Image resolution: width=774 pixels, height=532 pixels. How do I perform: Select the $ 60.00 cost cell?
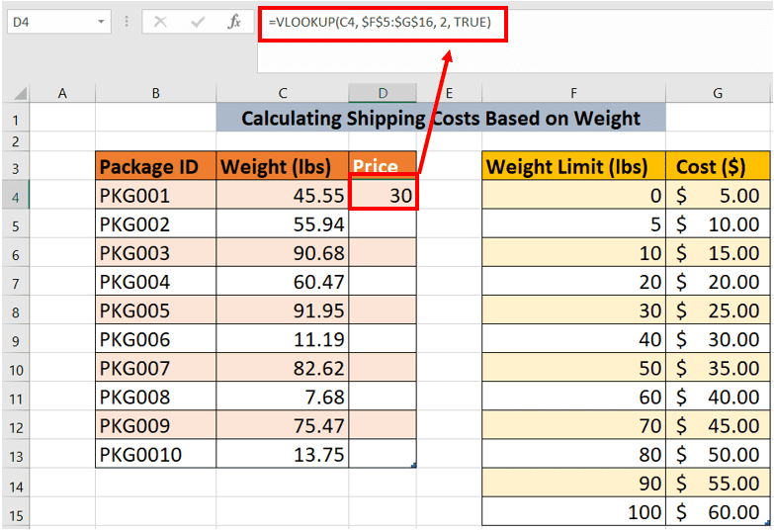click(718, 513)
